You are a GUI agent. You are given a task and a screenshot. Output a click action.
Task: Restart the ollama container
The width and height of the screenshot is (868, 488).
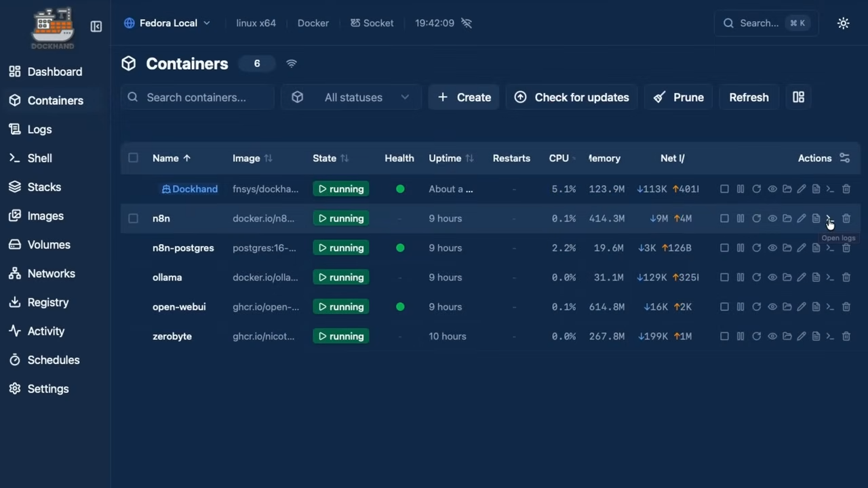(x=756, y=277)
